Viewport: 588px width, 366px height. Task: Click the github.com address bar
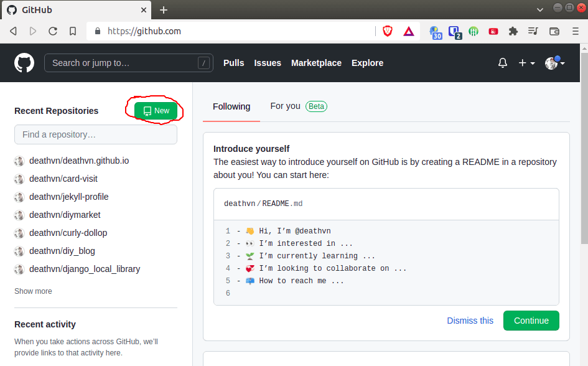pyautogui.click(x=231, y=31)
